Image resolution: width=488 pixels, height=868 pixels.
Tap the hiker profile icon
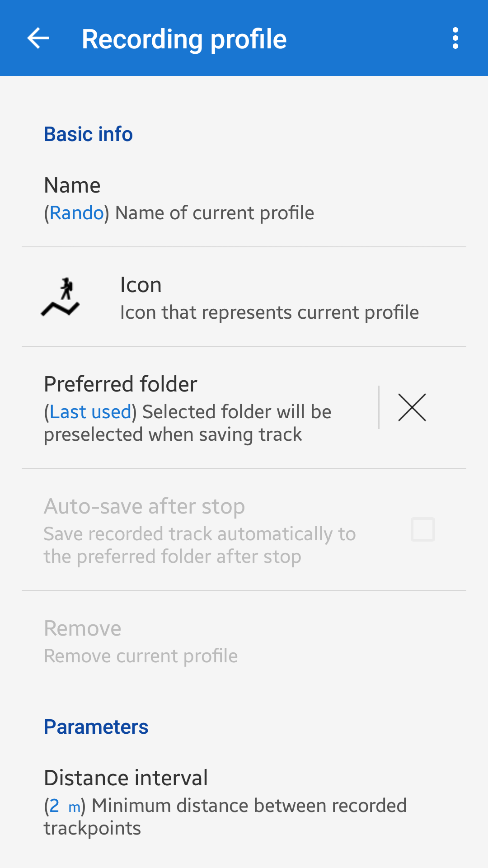click(x=61, y=297)
